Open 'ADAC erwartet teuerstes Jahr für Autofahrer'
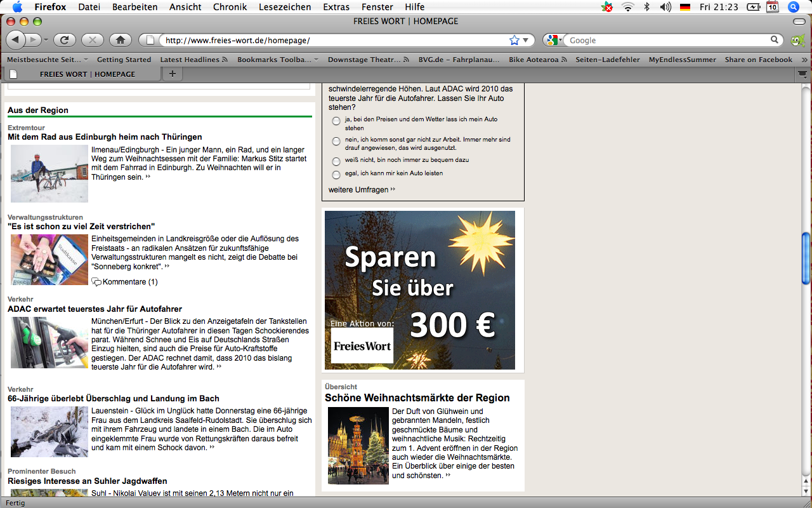The height and width of the screenshot is (508, 812). [95, 309]
